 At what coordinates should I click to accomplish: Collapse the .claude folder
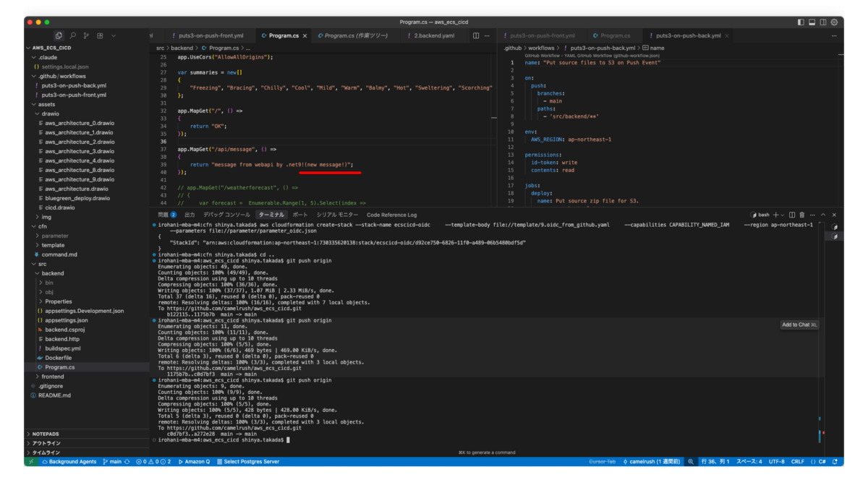point(86,57)
